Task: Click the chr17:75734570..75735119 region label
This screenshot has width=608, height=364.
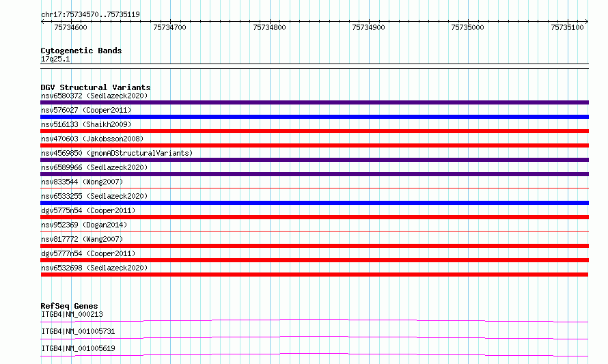Action: [x=90, y=14]
